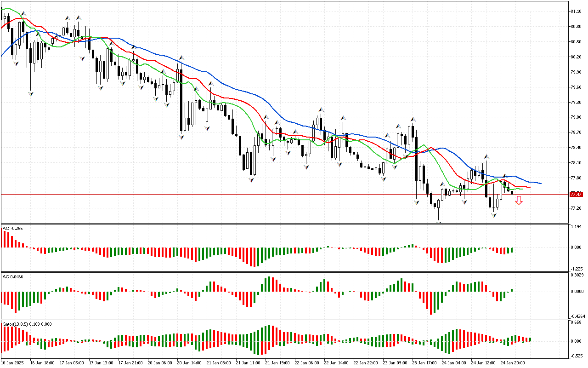
Task: Click the 22 Jan 06:00 time label
Action: 307,363
